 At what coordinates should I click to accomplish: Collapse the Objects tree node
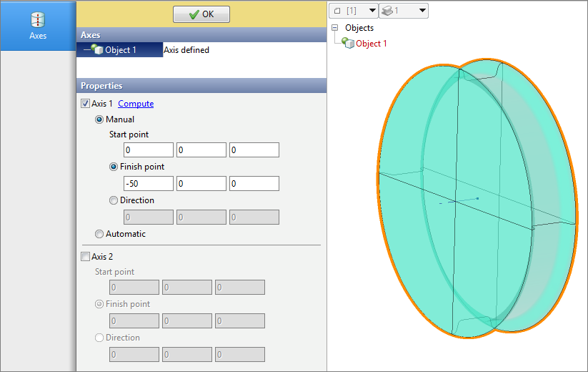[x=334, y=28]
